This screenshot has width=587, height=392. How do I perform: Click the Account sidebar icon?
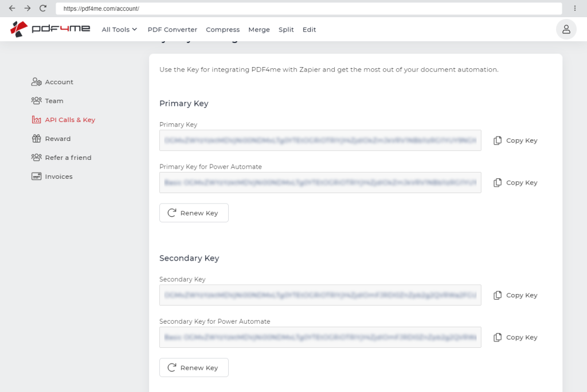click(37, 82)
